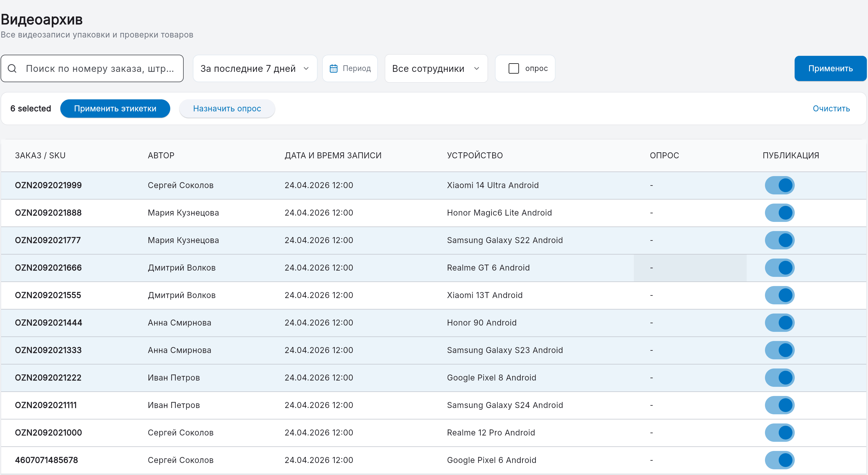868x475 pixels.
Task: Toggle publication for order OZN2092021000
Action: click(779, 433)
